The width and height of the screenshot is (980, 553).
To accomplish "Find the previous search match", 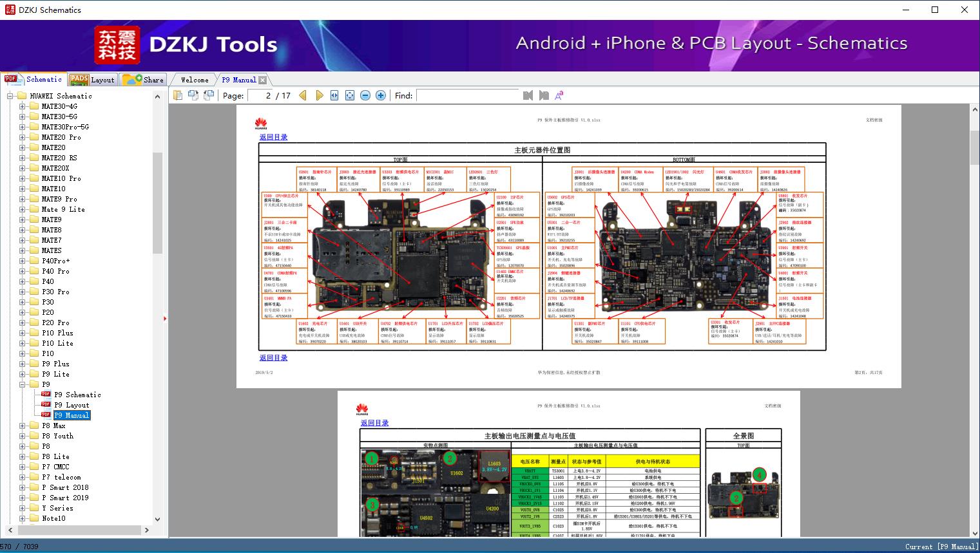I will (528, 95).
